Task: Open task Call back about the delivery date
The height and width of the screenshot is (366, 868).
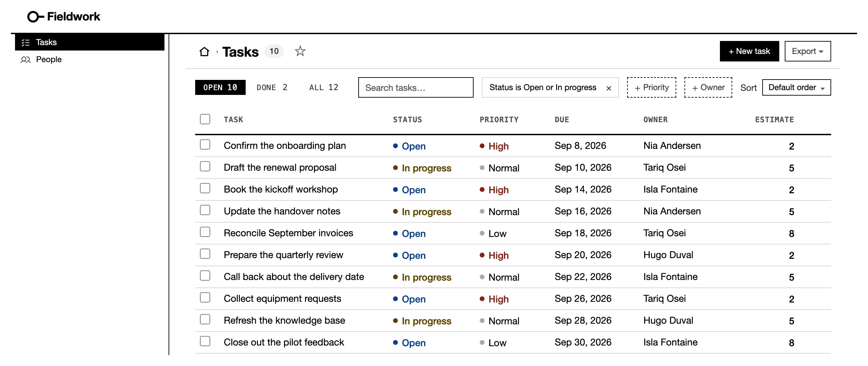Action: click(x=294, y=277)
